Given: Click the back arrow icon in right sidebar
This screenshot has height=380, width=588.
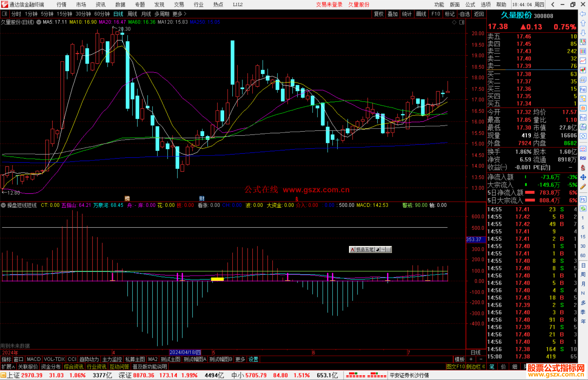Looking at the screenshot, I should (x=583, y=14).
